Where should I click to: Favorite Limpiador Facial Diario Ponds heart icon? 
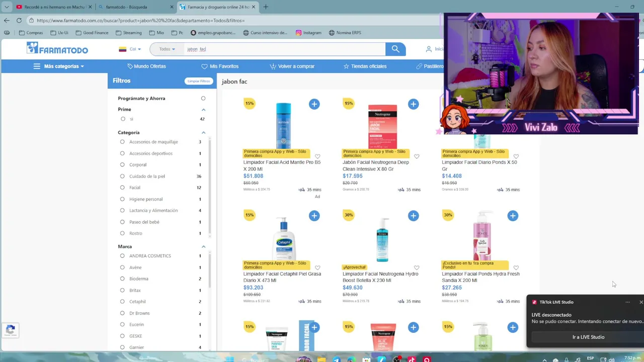pos(516,156)
